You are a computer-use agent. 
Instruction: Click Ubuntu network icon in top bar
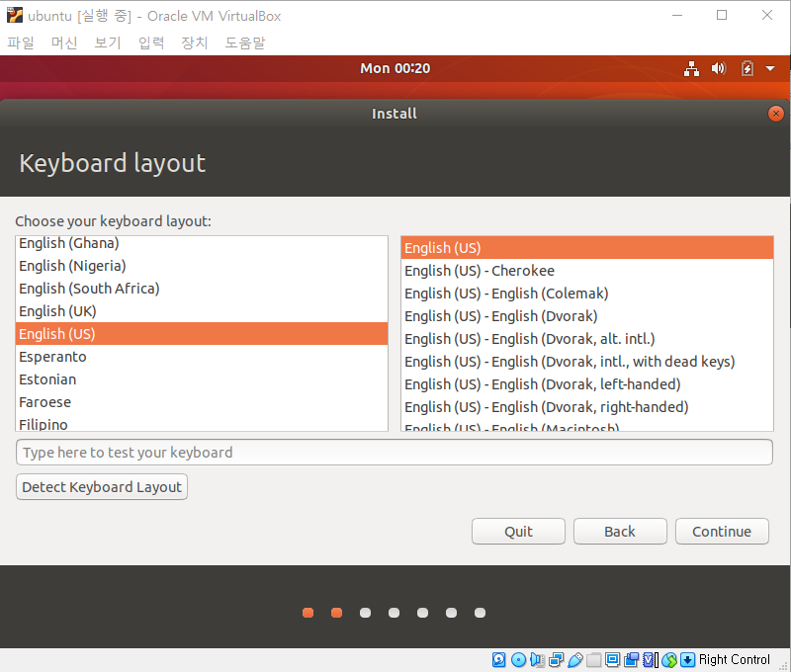coord(691,68)
